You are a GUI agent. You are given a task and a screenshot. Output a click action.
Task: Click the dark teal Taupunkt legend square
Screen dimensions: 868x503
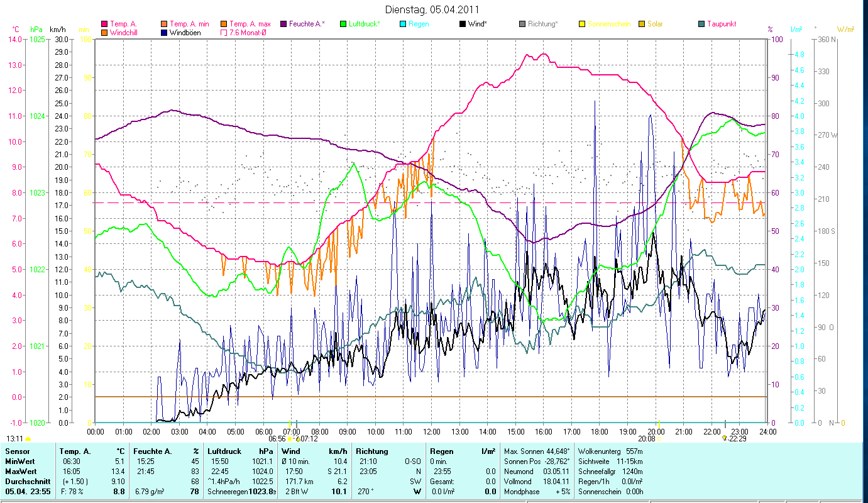(701, 24)
